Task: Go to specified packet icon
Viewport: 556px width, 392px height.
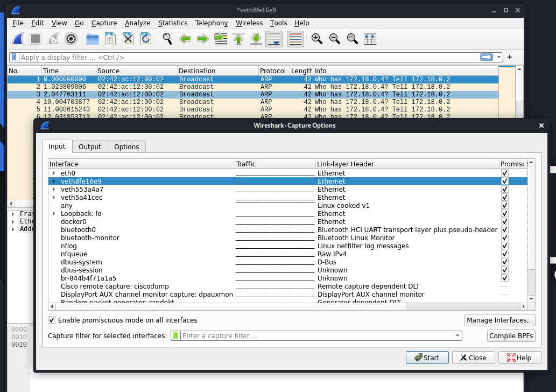Action: coord(221,39)
